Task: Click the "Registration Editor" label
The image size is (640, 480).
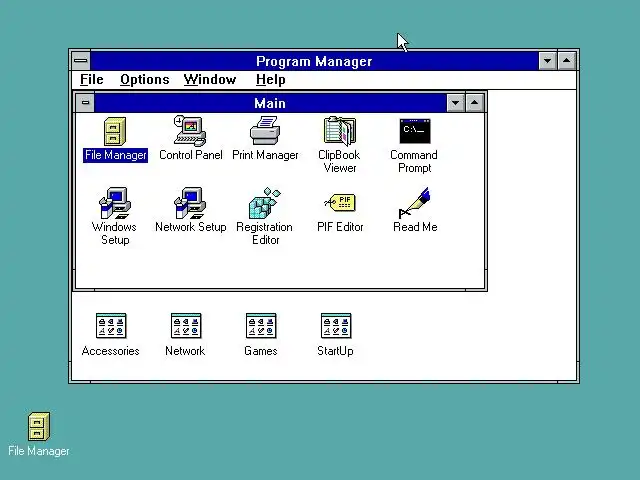Action: [264, 233]
